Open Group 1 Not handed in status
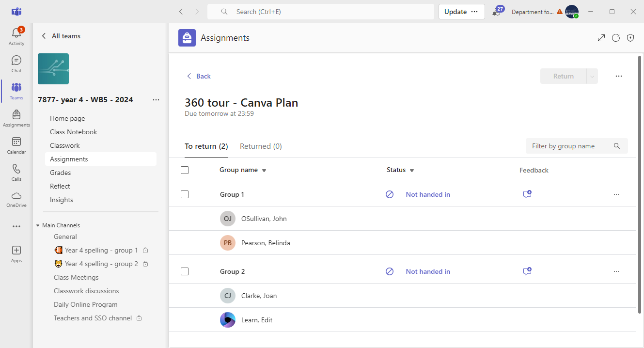 click(x=428, y=194)
